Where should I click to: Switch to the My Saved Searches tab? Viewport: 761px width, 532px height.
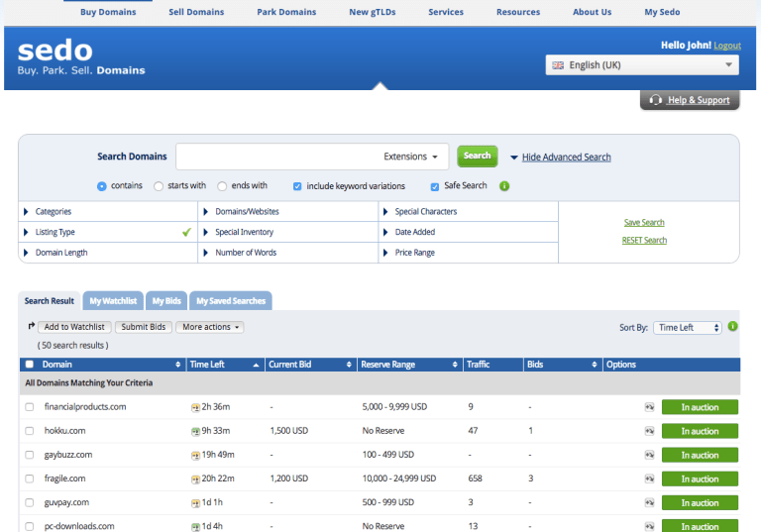tap(231, 301)
